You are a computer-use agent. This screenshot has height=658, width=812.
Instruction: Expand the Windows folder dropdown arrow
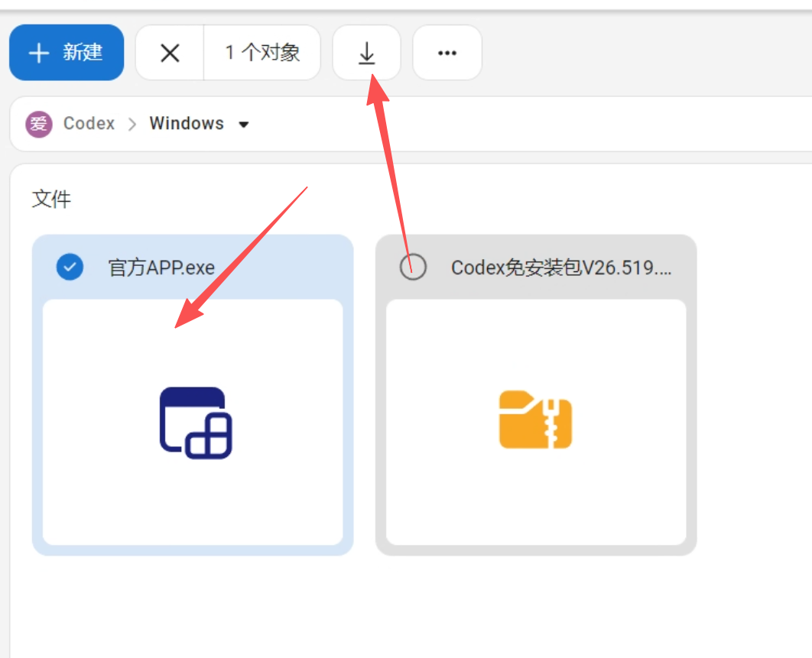(x=244, y=125)
